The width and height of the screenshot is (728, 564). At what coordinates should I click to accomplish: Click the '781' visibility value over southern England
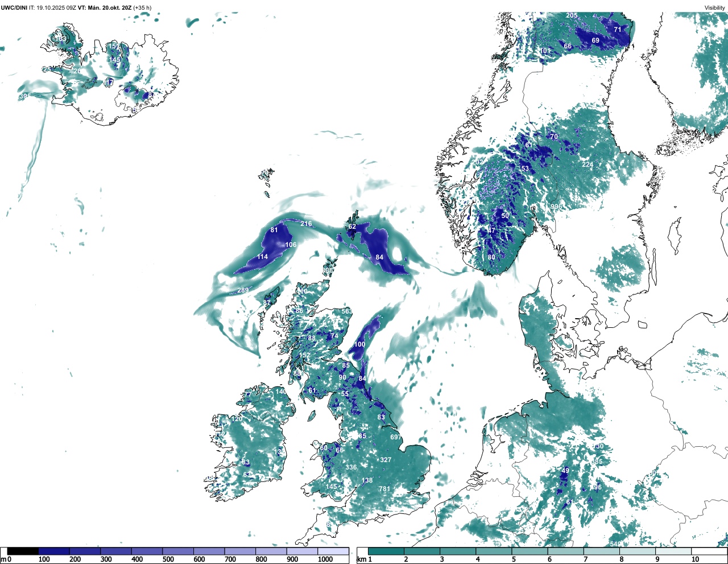click(x=384, y=489)
